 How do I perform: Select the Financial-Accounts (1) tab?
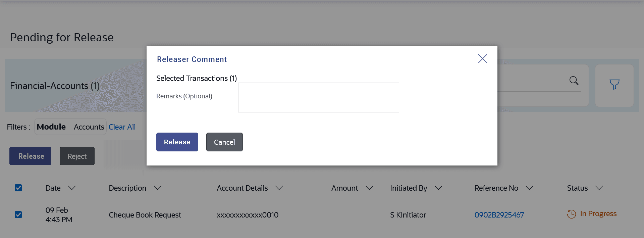click(x=55, y=86)
